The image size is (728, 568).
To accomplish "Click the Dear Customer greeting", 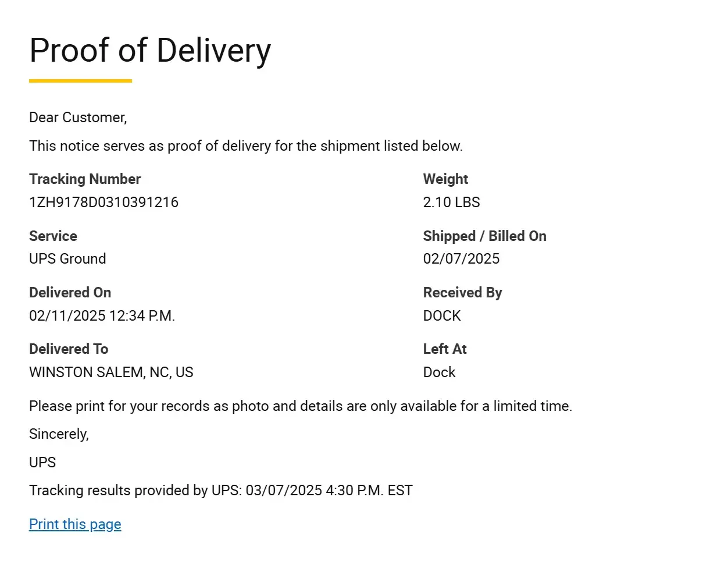I will click(78, 118).
